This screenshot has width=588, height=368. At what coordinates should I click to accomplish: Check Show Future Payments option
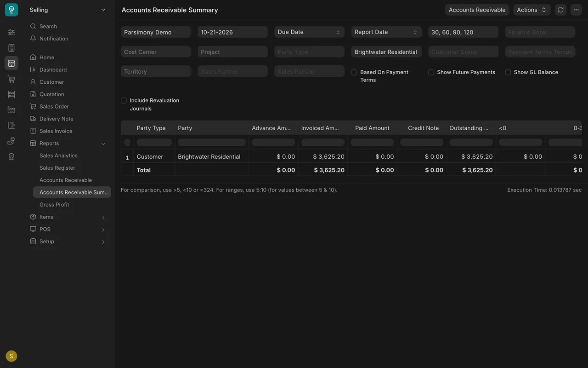point(431,72)
